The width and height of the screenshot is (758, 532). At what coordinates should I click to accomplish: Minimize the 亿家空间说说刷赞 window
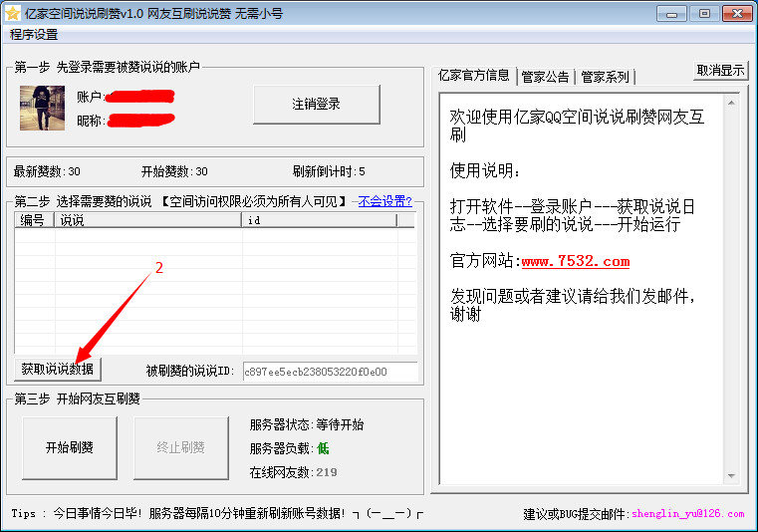pyautogui.click(x=671, y=14)
